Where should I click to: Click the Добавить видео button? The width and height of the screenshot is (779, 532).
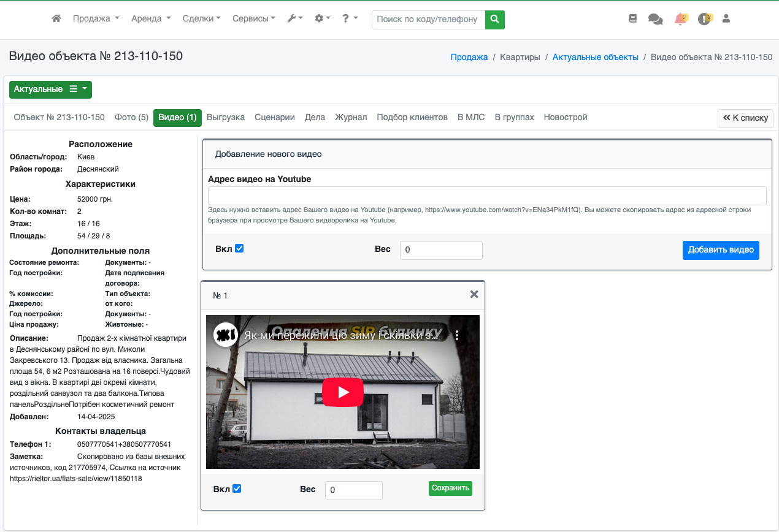tap(720, 250)
